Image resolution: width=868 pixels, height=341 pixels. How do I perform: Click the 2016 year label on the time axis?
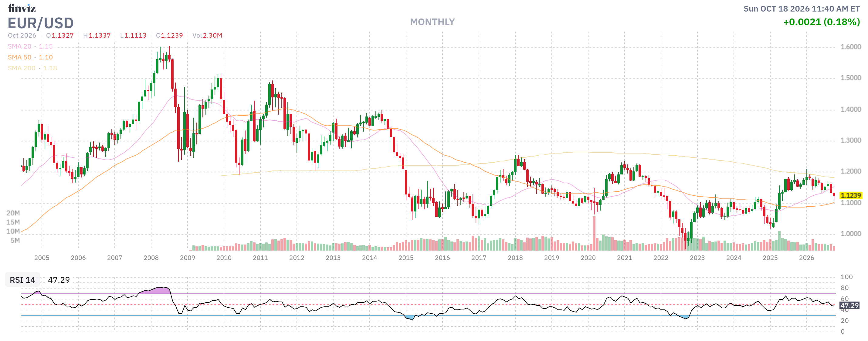pos(442,258)
